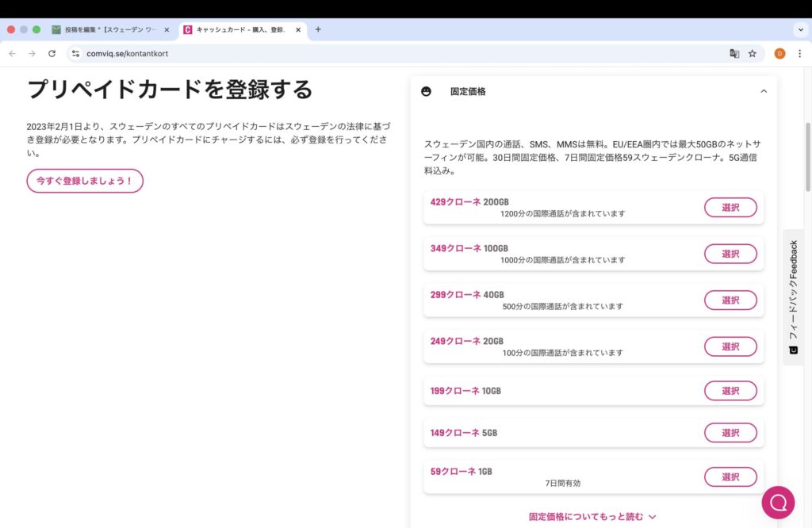Select the 429クローネ 200GB plan
Screen dimensions: 812x528
pos(730,207)
